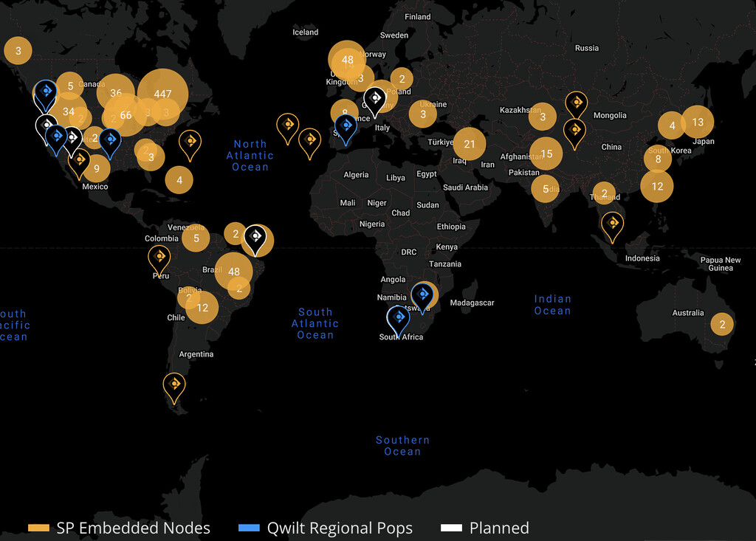Screen dimensions: 756x541
Task: Select the 9 cluster above Mexico
Action: pyautogui.click(x=97, y=168)
